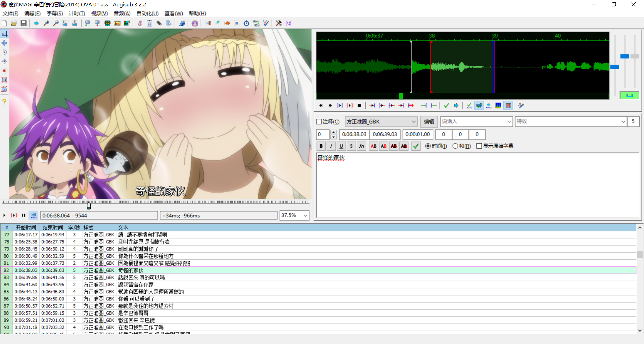Increase layer value with stepper arrows

[x=333, y=132]
